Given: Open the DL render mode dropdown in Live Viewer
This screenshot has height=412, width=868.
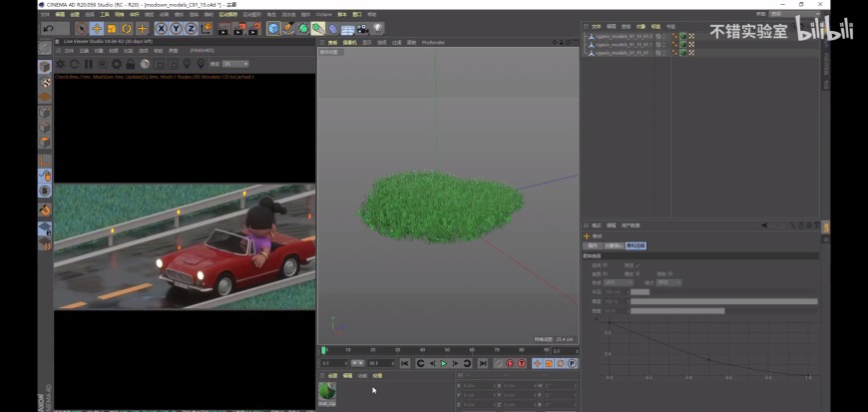Looking at the screenshot, I should (x=235, y=63).
